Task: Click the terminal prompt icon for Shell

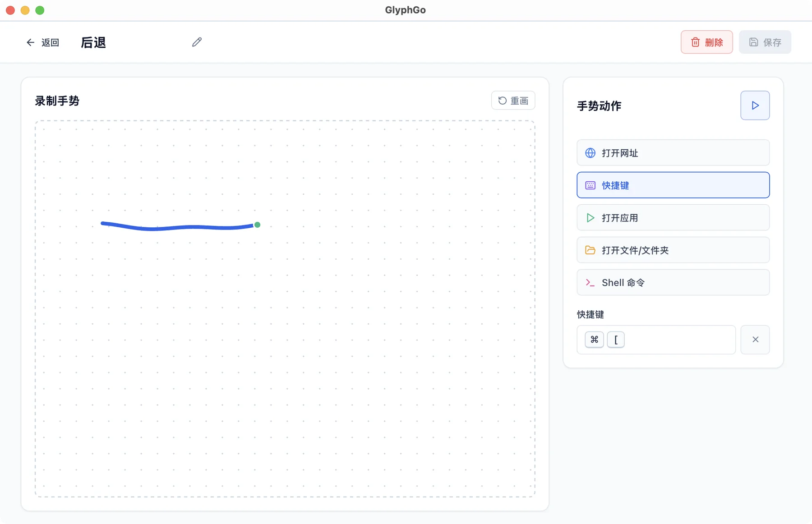Action: [x=590, y=283]
